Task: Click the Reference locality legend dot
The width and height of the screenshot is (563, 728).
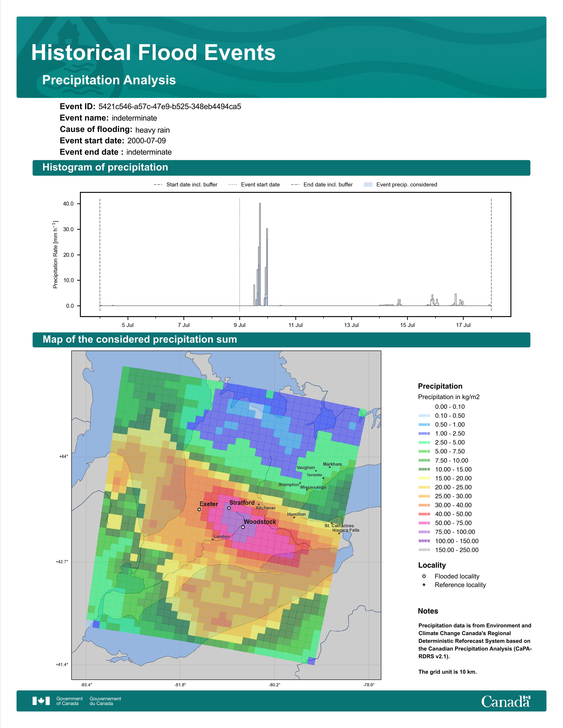Action: pyautogui.click(x=424, y=585)
